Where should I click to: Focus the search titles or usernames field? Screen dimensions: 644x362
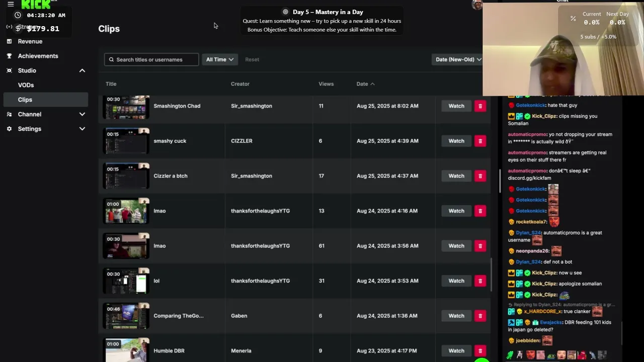click(x=151, y=59)
